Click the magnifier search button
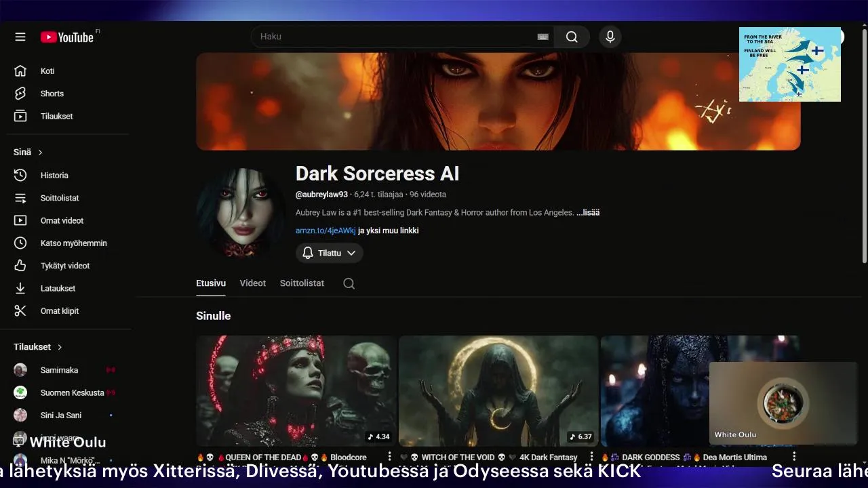The image size is (868, 488). click(572, 37)
